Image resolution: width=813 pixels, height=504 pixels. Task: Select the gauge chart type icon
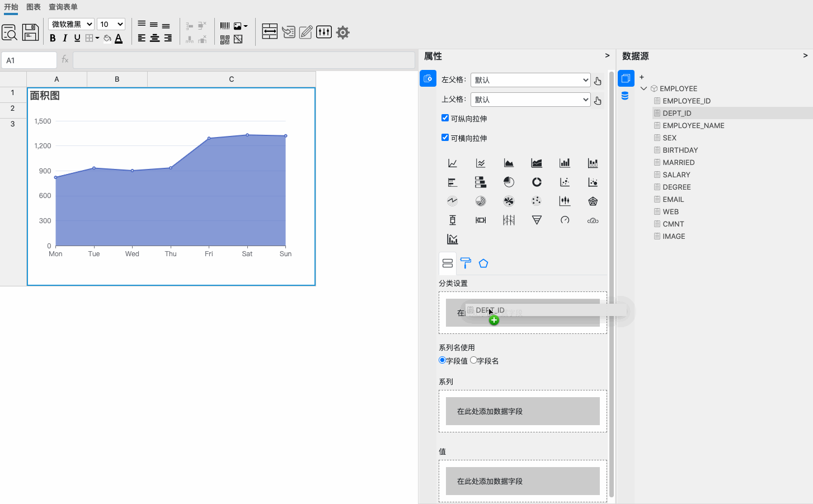(565, 220)
